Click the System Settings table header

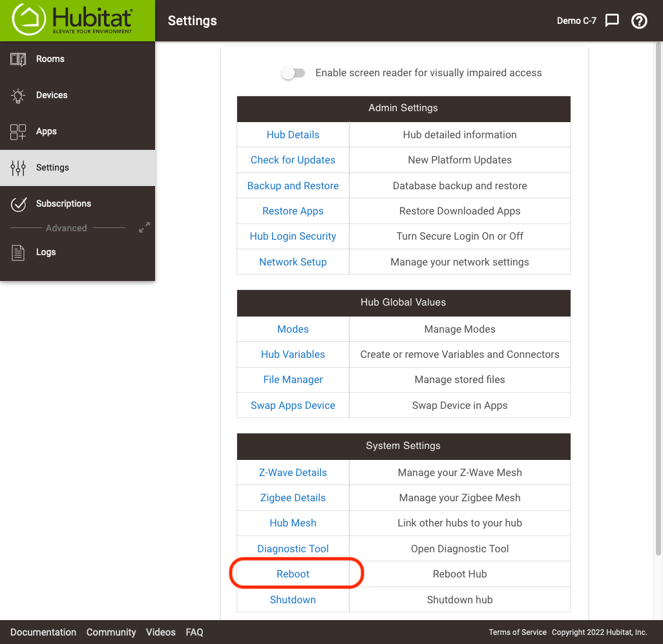403,446
